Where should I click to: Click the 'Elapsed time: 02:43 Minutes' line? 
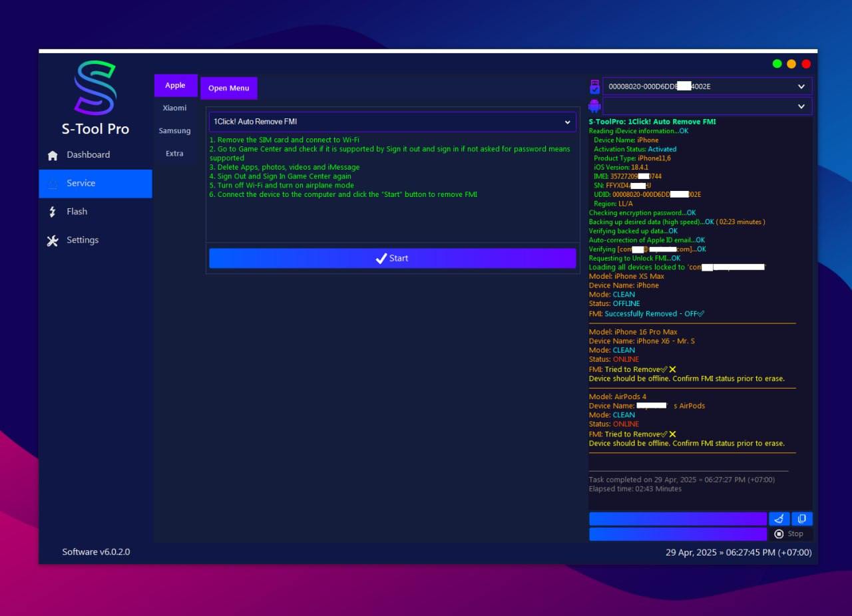click(635, 489)
